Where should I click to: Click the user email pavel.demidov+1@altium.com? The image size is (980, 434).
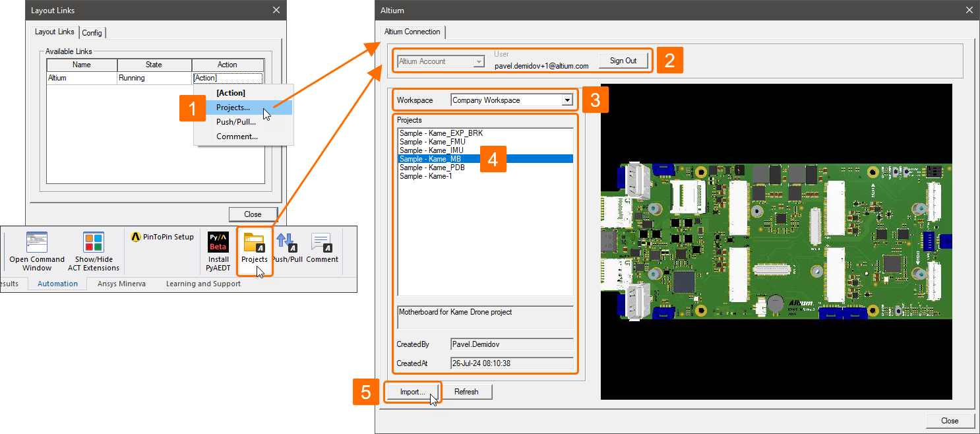pos(541,66)
